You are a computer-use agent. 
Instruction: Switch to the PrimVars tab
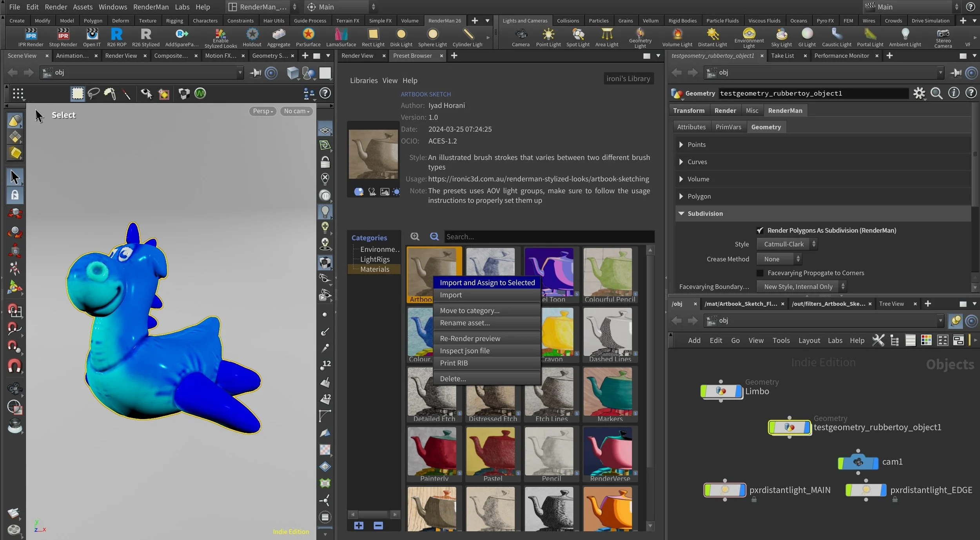[728, 127]
